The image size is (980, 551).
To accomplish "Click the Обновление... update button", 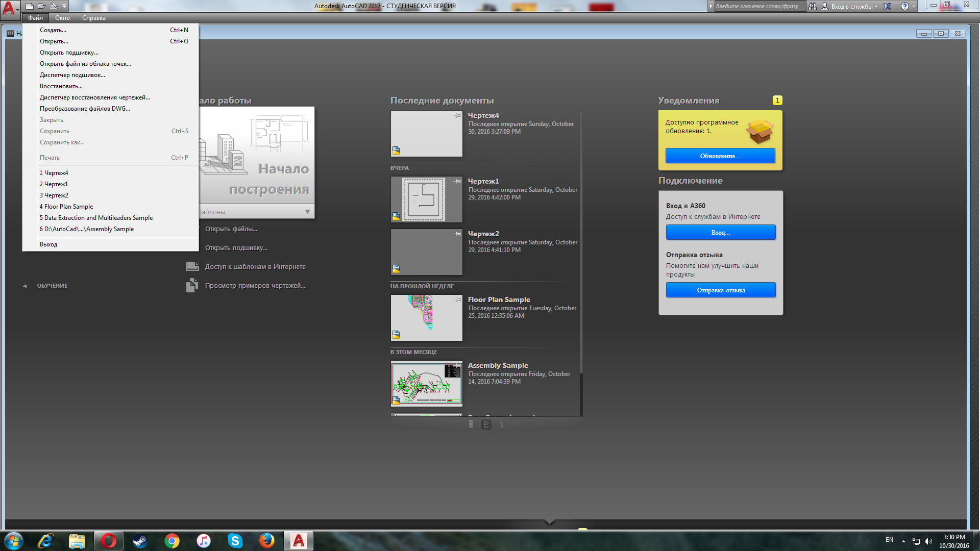I will 720,156.
